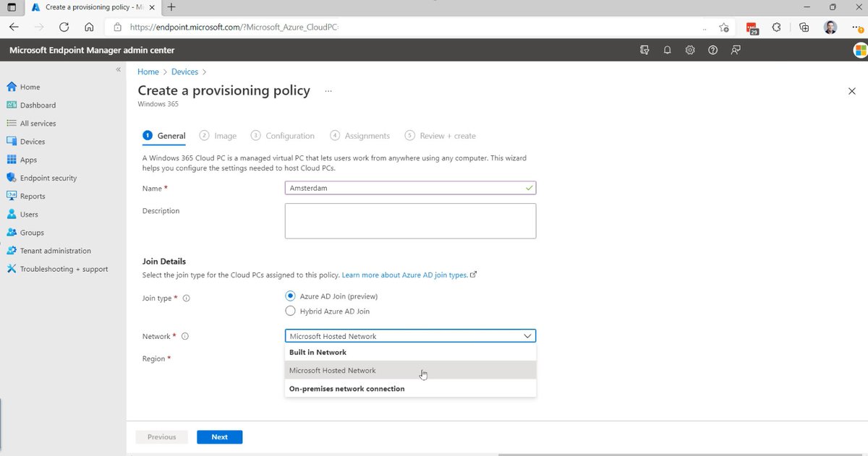Viewport: 868px width, 456px height.
Task: Click On-premises network connection group header
Action: [410, 389]
